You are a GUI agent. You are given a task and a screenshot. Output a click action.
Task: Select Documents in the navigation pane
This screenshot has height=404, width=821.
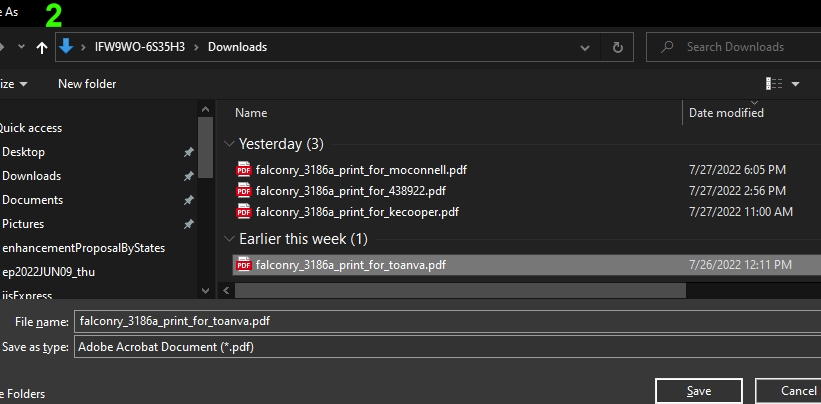click(x=32, y=200)
